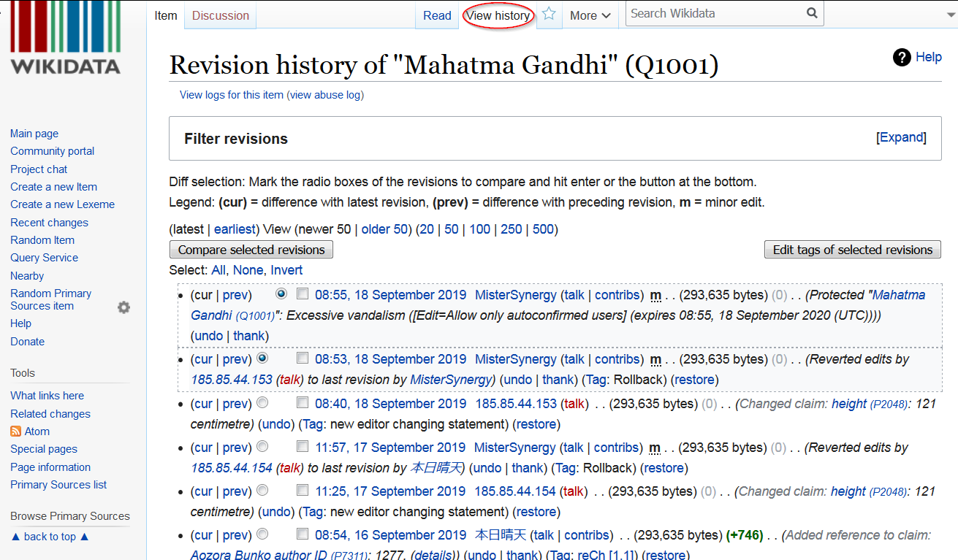Open Query Service link
The height and width of the screenshot is (560, 958).
tap(44, 258)
